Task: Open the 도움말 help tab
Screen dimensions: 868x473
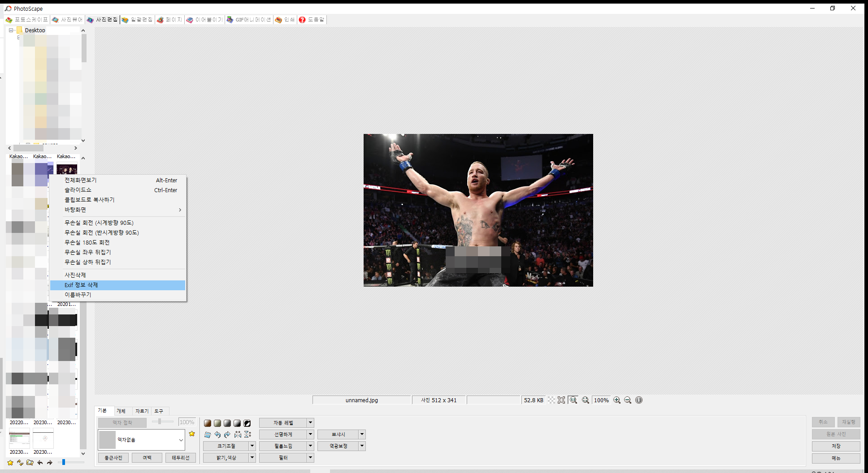Action: [312, 20]
